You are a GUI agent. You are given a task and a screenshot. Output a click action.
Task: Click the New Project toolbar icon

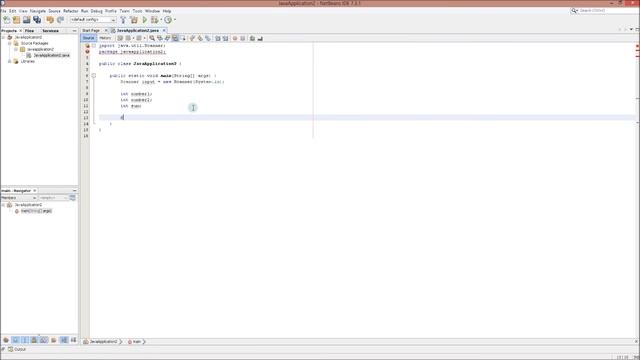pos(16,20)
